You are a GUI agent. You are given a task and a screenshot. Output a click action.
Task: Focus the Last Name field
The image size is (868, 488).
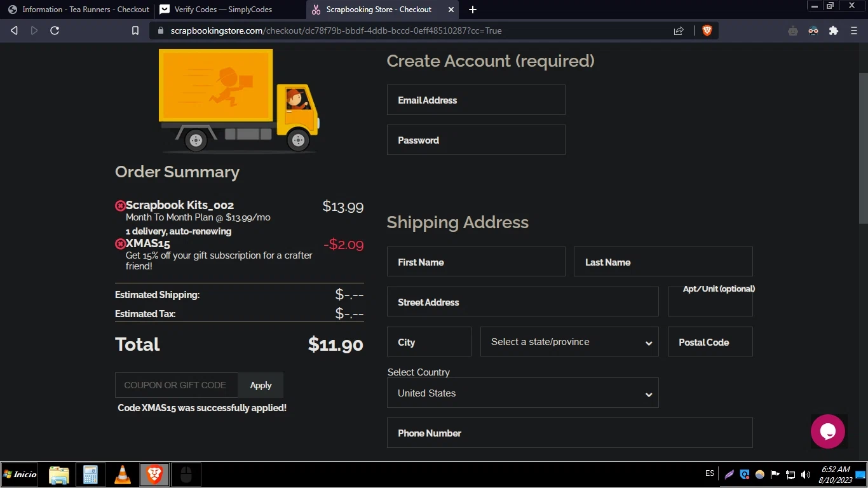point(663,262)
